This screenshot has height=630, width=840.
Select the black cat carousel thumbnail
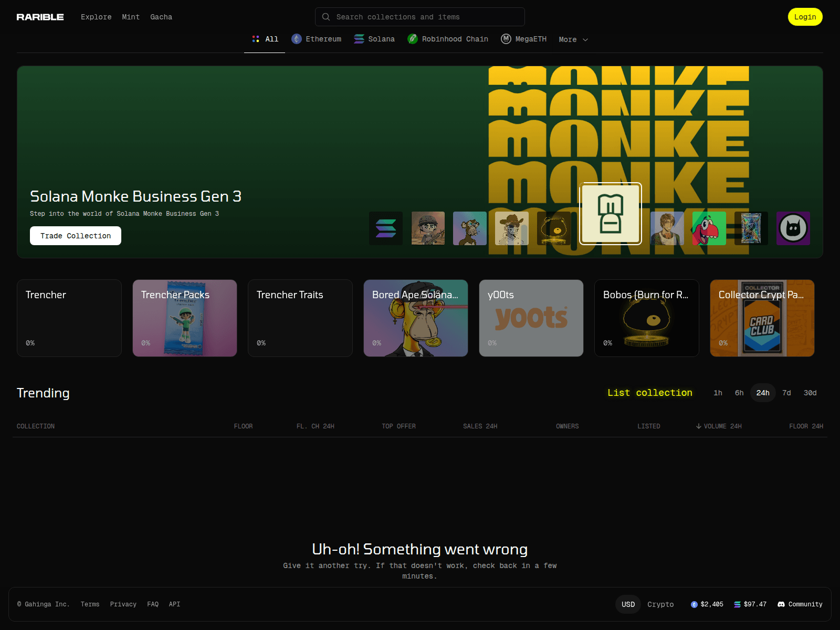pos(793,228)
